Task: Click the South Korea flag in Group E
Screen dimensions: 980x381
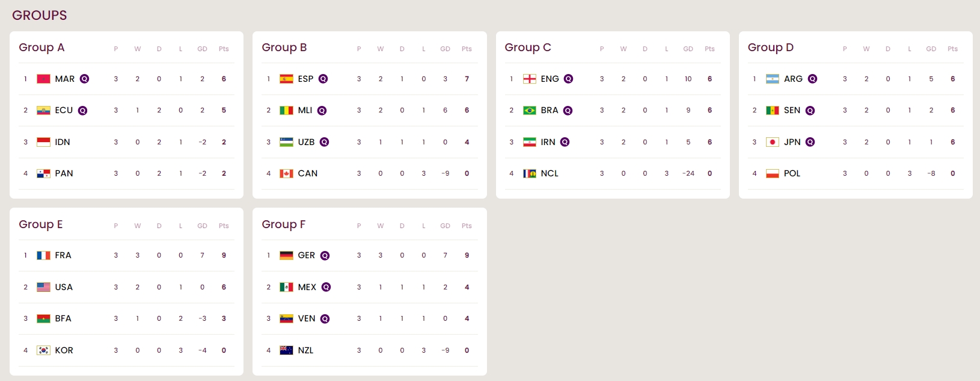Action: (43, 350)
